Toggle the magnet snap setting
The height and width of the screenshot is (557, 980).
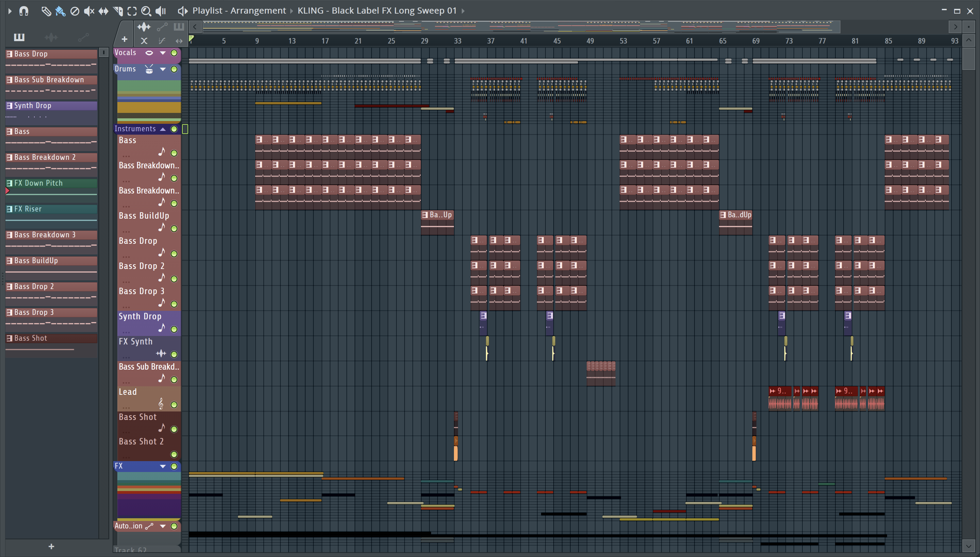click(x=24, y=11)
